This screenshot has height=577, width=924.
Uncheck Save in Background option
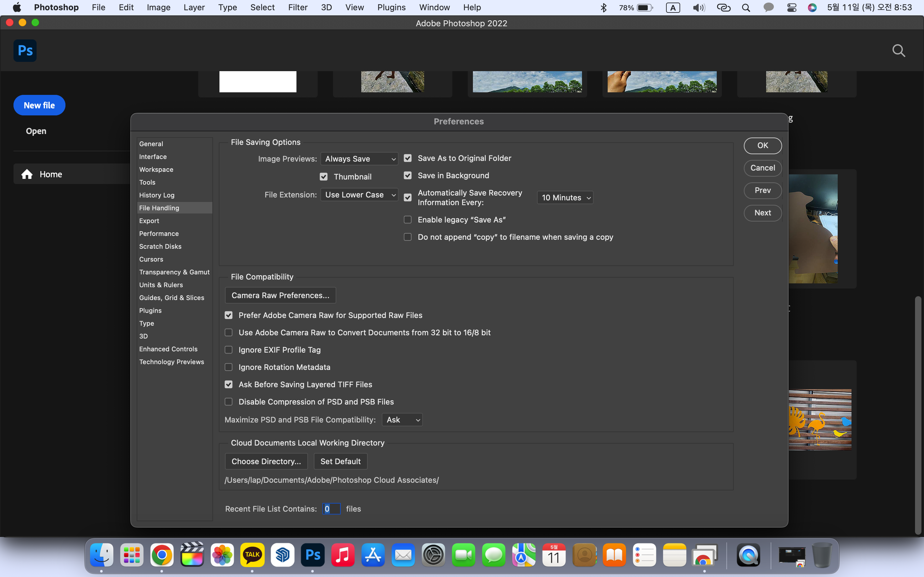coord(408,176)
